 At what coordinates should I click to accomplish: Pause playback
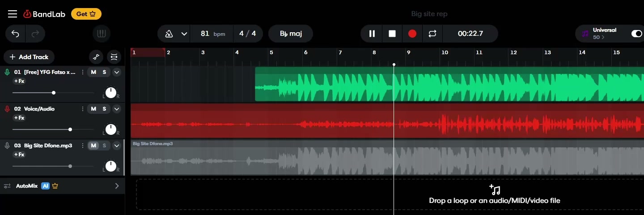click(372, 34)
